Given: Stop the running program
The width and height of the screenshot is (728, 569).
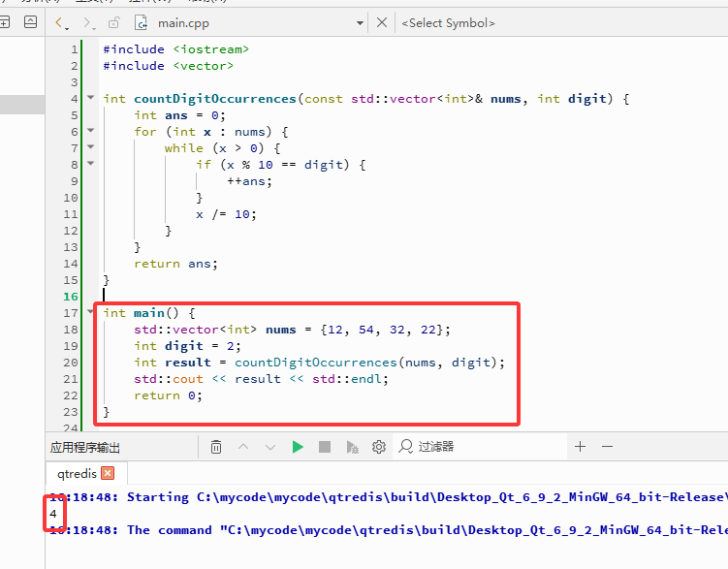Looking at the screenshot, I should point(325,447).
